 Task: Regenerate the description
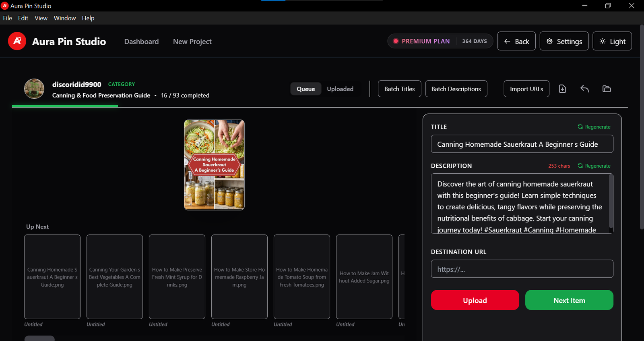pyautogui.click(x=594, y=166)
